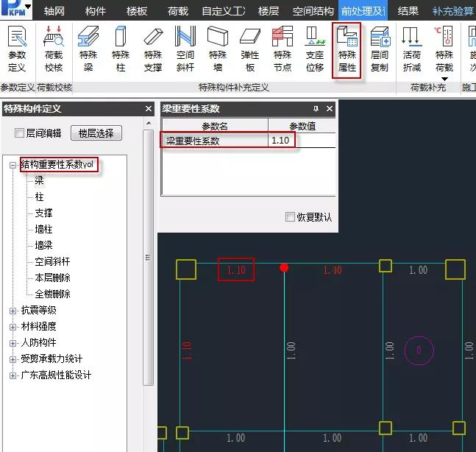Select the 特殊梁 special beam tool
This screenshot has width=476, height=452.
point(88,49)
